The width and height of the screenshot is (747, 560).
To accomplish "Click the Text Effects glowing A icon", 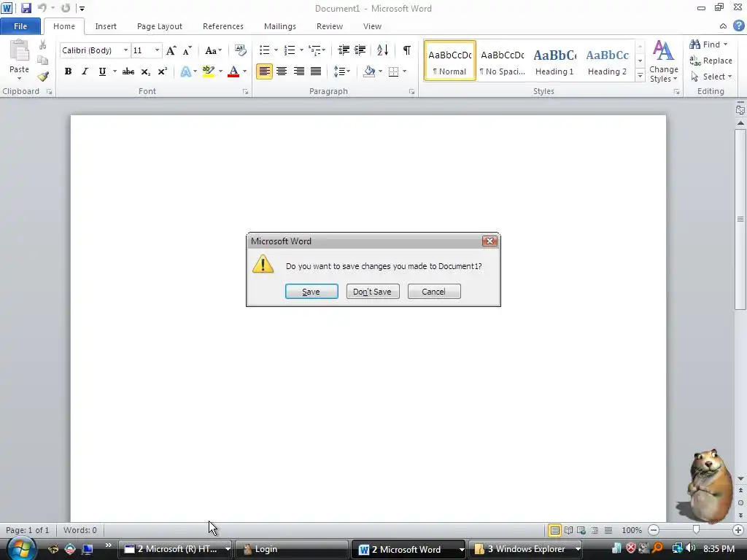I will click(185, 71).
